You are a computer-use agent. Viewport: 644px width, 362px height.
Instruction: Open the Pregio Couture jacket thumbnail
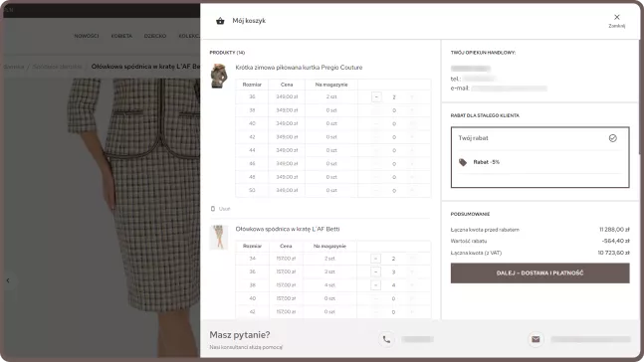pos(219,76)
